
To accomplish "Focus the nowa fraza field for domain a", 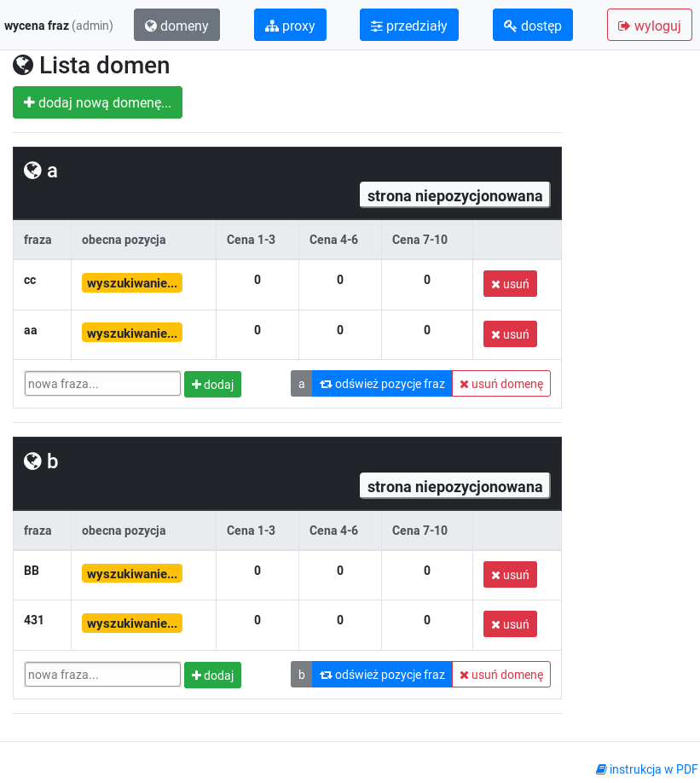I will 102,384.
